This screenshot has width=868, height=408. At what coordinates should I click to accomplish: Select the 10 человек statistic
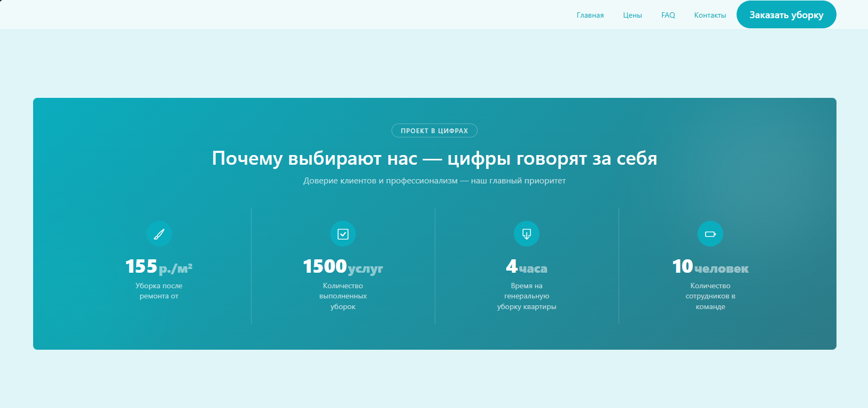pyautogui.click(x=710, y=266)
